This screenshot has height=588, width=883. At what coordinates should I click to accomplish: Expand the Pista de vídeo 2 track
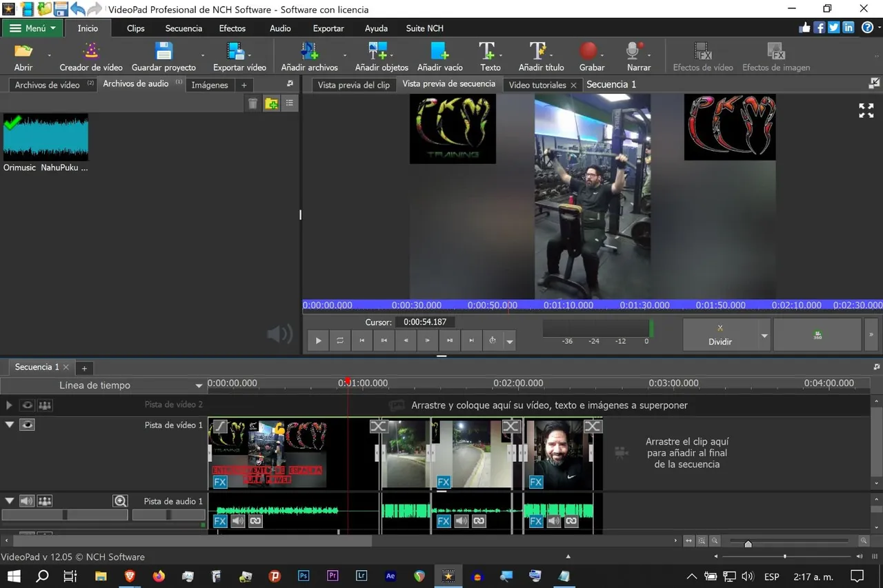9,405
